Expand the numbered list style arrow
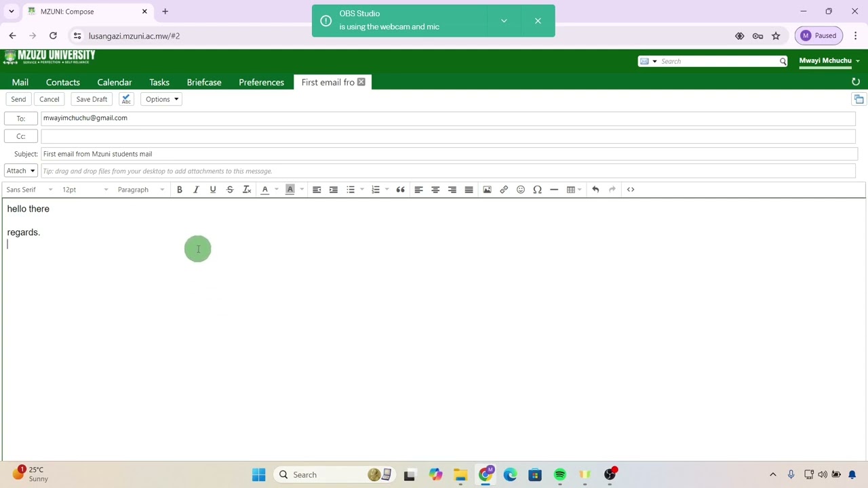Viewport: 868px width, 488px height. [387, 190]
